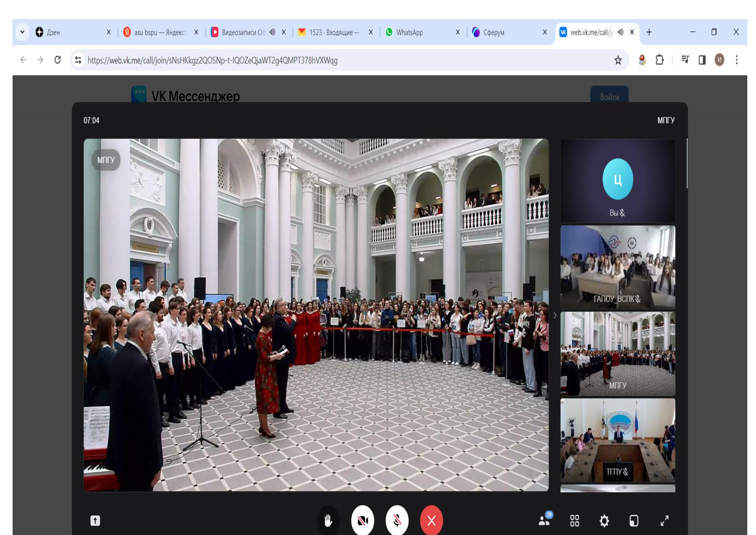
Task: Select the ТГПУ participant thumbnail
Action: point(618,440)
